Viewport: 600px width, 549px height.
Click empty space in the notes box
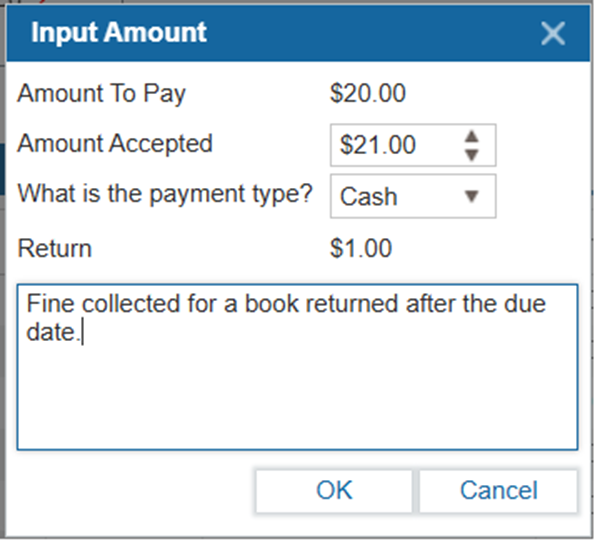pyautogui.click(x=296, y=400)
